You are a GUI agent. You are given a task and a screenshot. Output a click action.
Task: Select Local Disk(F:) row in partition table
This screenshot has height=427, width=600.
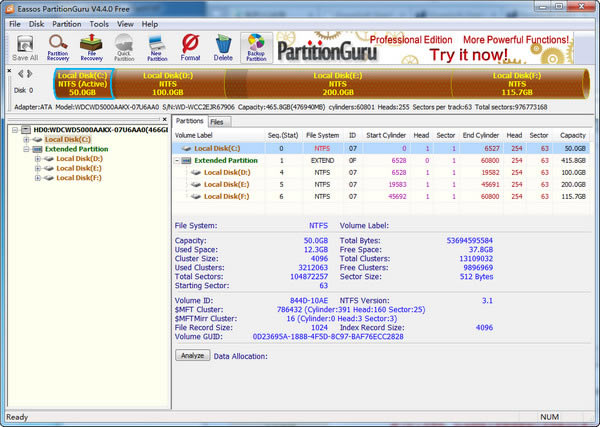[x=381, y=197]
